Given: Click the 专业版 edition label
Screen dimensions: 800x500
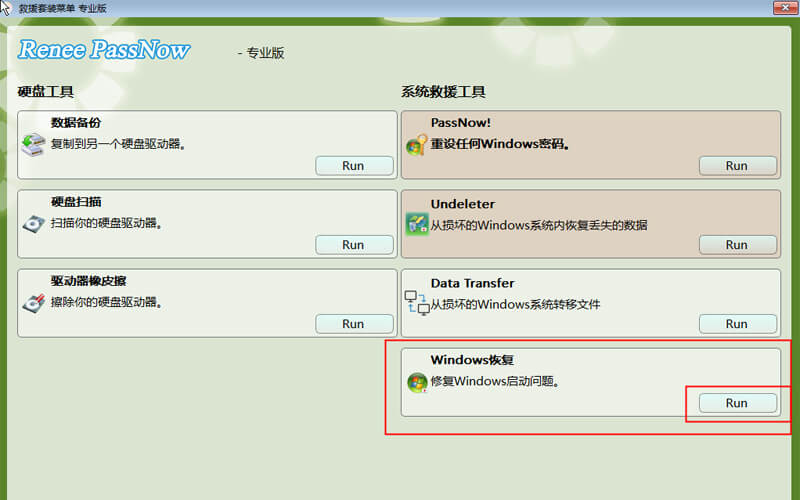Looking at the screenshot, I should 265,53.
